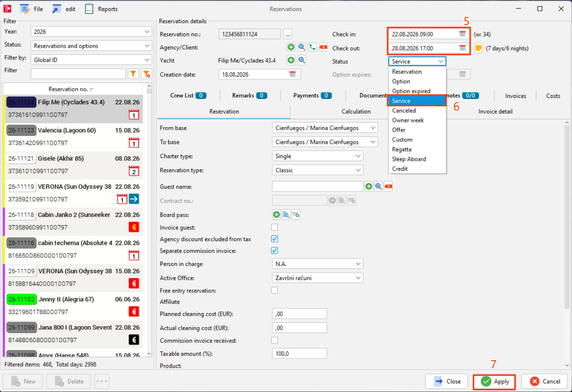Open reservation number ellipsis button
This screenshot has height=392, width=572.
288,34
